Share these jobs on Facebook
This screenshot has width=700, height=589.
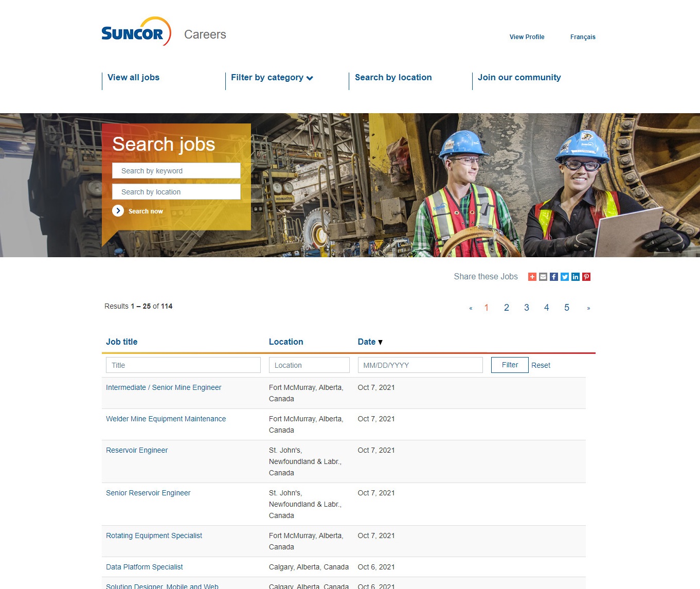(x=554, y=277)
